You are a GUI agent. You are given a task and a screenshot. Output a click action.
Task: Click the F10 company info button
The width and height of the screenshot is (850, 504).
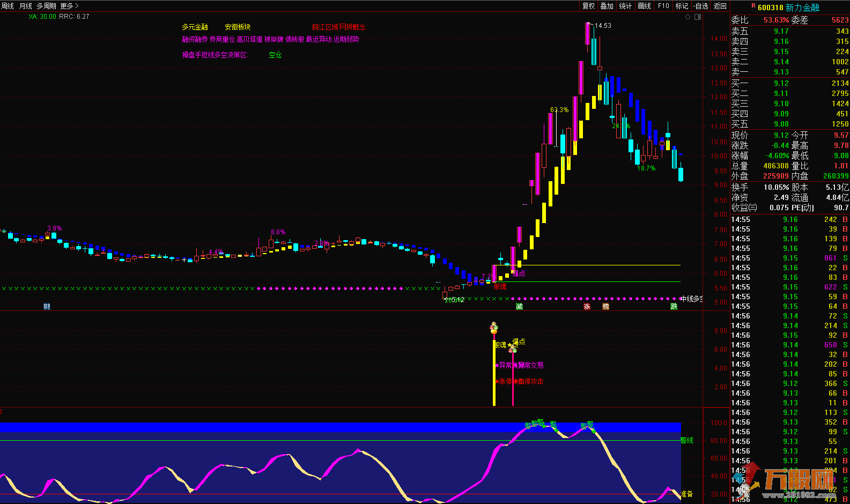(x=664, y=6)
